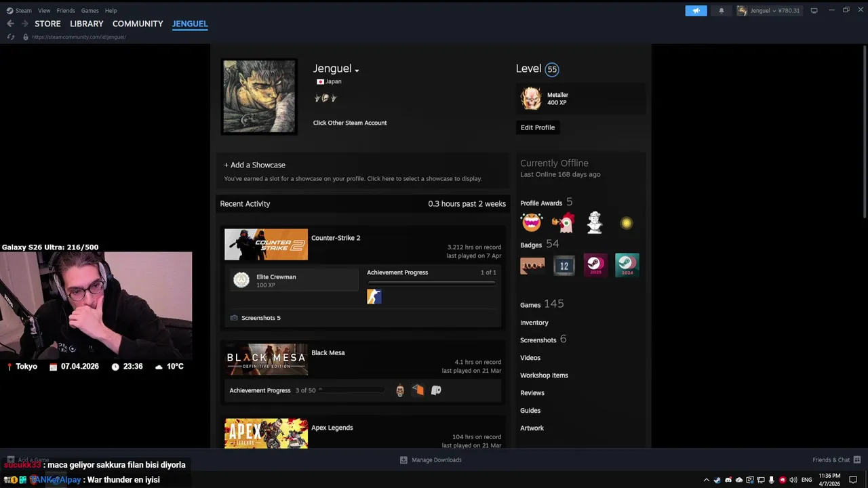Click the Black Mesa achievement progress bar

351,390
